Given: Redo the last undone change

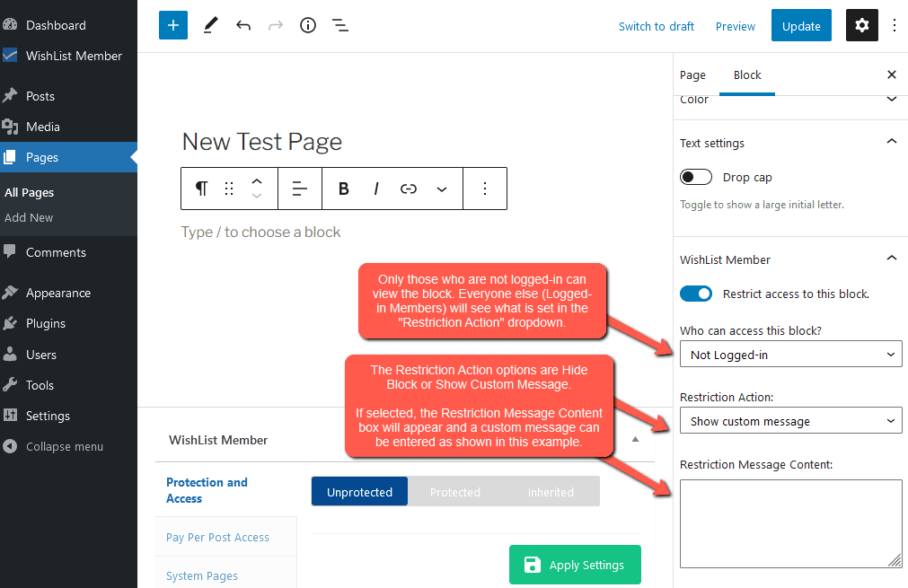Looking at the screenshot, I should 276,25.
